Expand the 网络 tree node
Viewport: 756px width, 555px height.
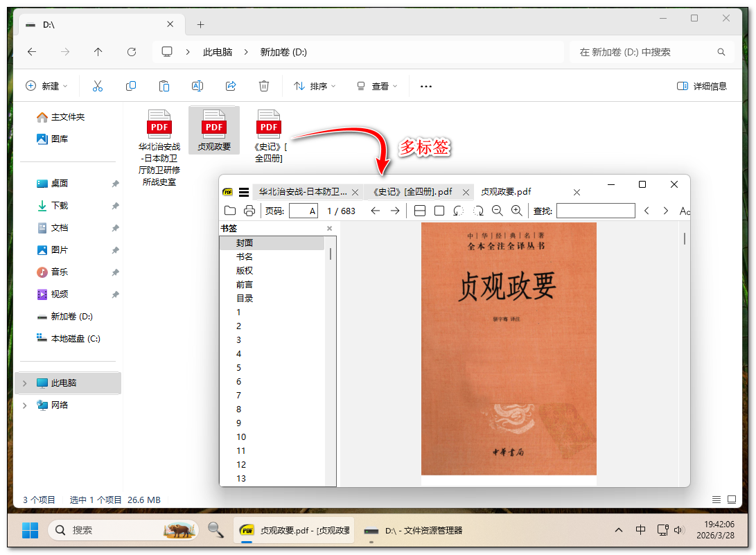tap(24, 405)
